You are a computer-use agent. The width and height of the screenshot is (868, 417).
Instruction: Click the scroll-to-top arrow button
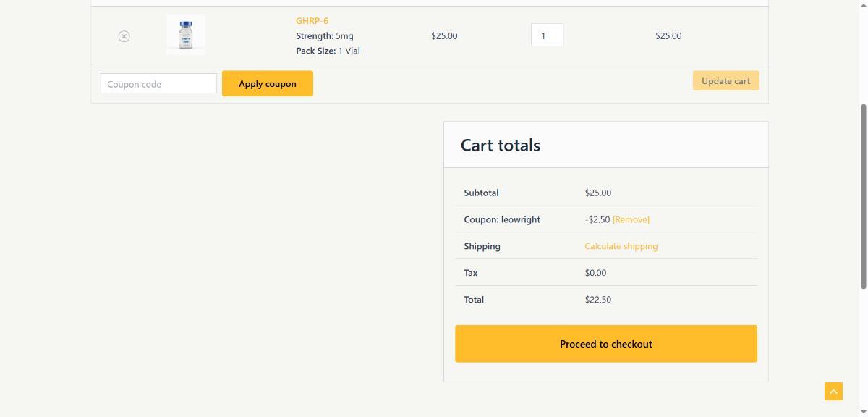833,391
